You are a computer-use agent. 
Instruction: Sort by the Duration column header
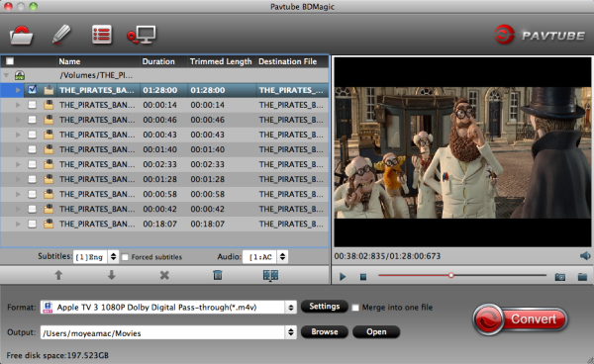point(158,61)
